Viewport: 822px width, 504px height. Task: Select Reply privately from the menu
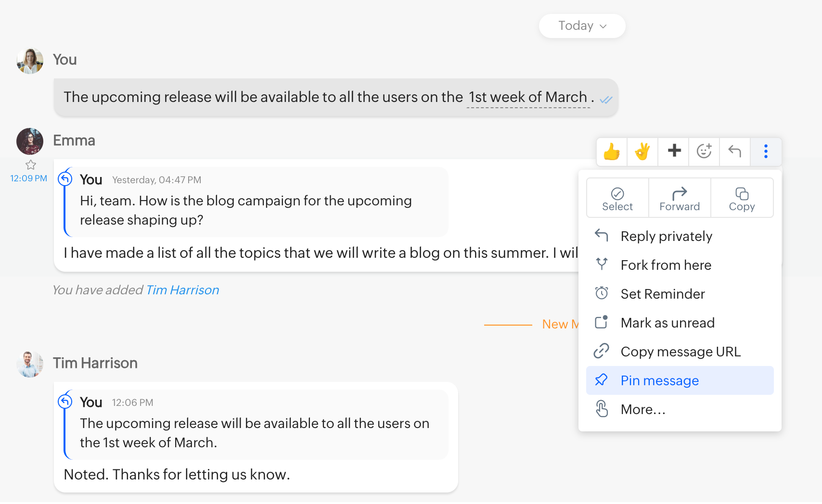(666, 236)
